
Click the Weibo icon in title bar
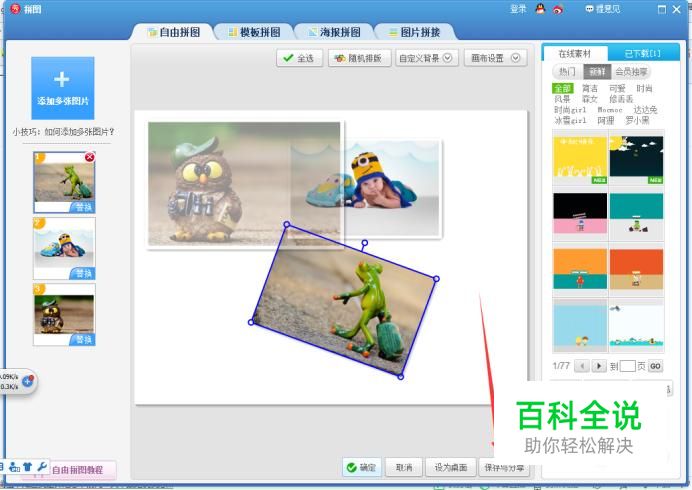click(558, 9)
